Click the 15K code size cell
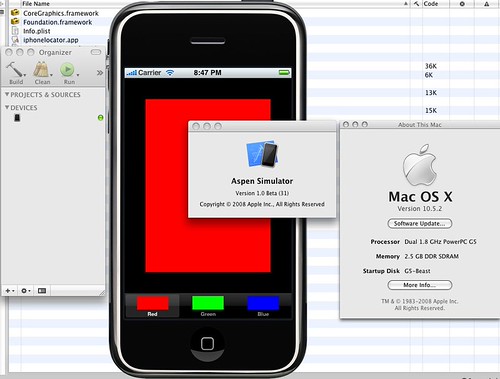This screenshot has width=500, height=379. tap(430, 110)
